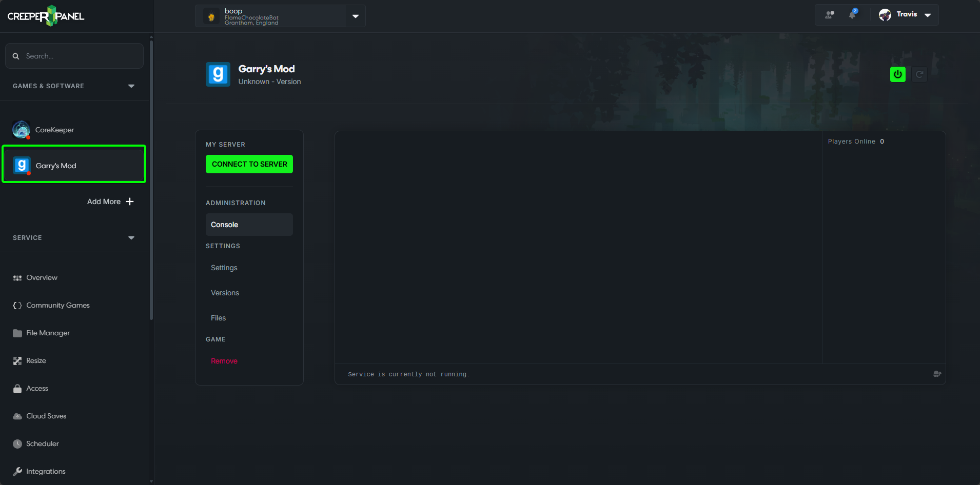The height and width of the screenshot is (485, 980).
Task: Open support chat via the people icon
Action: pos(830,14)
